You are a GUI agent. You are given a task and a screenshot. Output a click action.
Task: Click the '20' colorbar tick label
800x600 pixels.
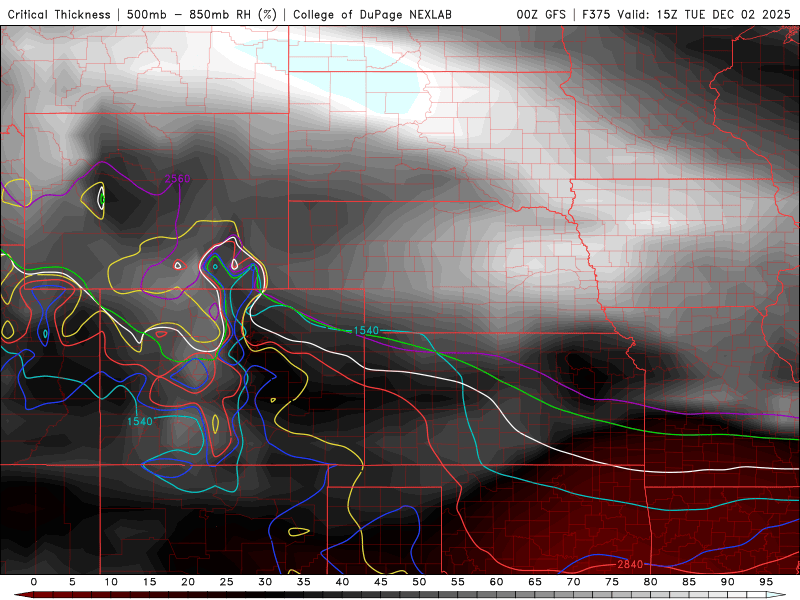pyautogui.click(x=188, y=582)
